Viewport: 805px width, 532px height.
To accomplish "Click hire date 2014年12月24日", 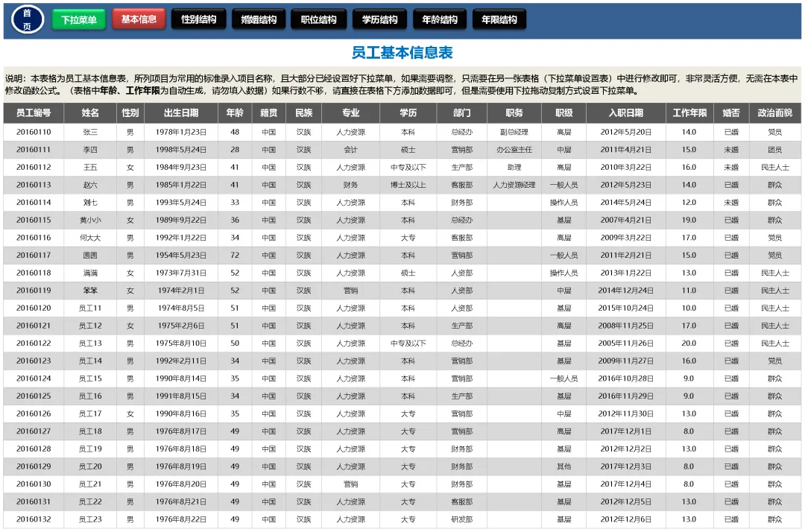I will coord(626,291).
